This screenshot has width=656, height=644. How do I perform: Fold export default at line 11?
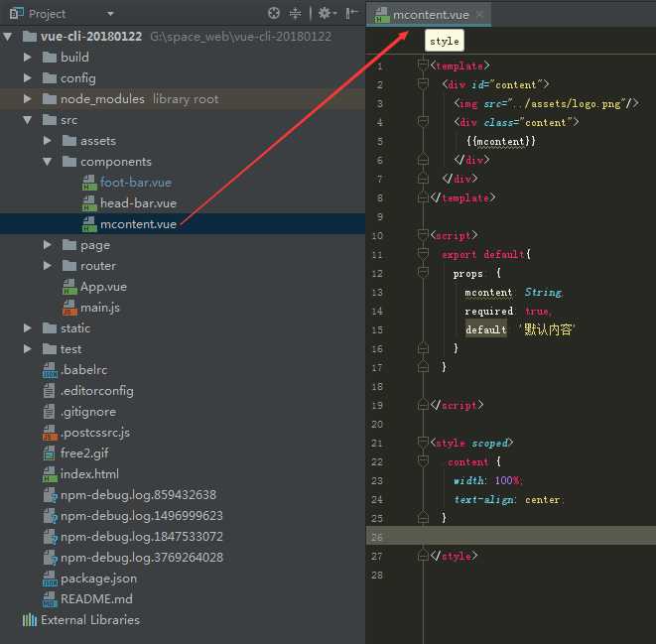(x=423, y=254)
